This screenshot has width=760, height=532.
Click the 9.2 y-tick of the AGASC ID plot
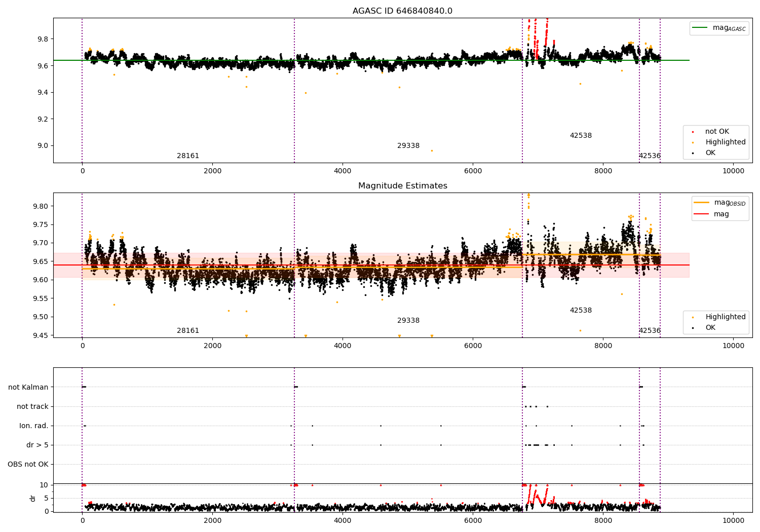click(43, 119)
